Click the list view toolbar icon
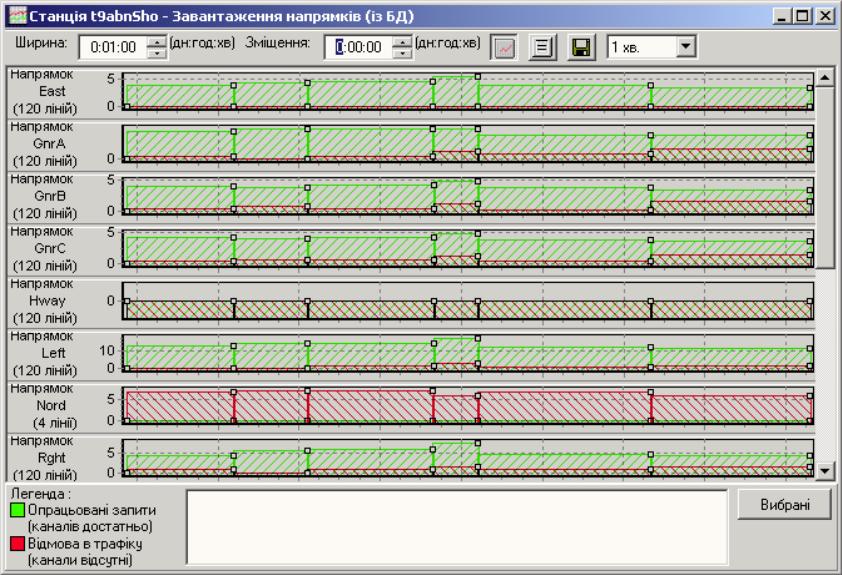 pyautogui.click(x=542, y=47)
